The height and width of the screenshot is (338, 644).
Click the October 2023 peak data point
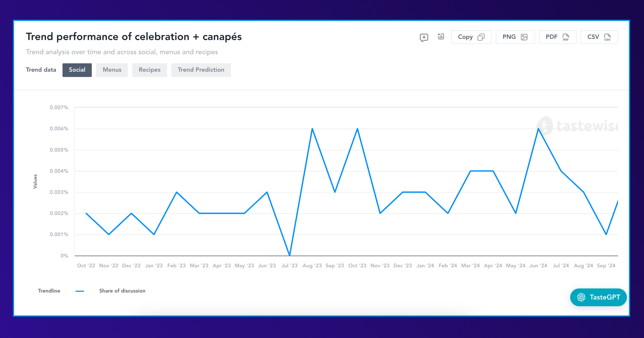[357, 128]
